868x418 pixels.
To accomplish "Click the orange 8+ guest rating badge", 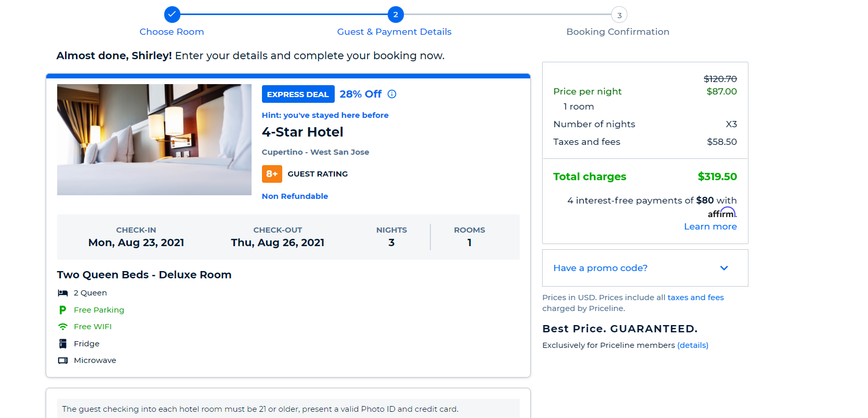I will pyautogui.click(x=272, y=174).
